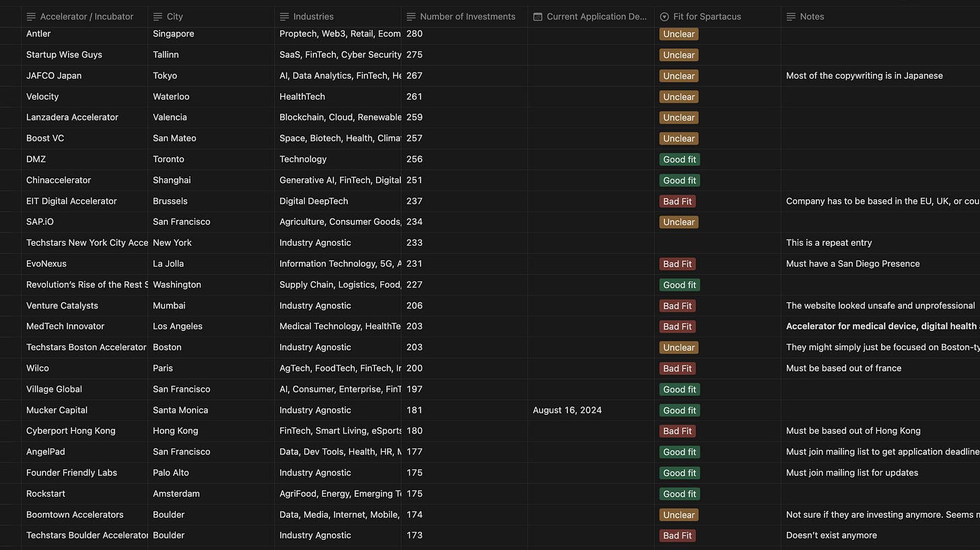This screenshot has width=980, height=550.
Task: Select the Waterloo city cell
Action: coord(211,96)
